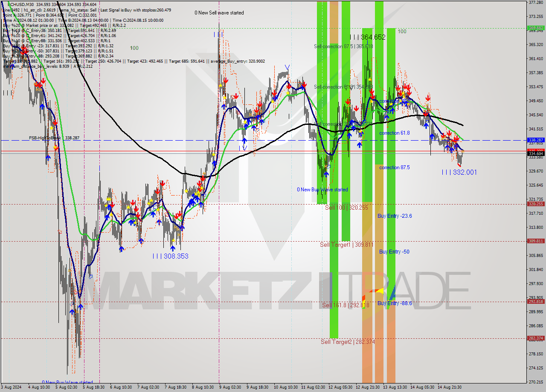
Task: Click the 329.670 price axis value
Action: coord(536,171)
